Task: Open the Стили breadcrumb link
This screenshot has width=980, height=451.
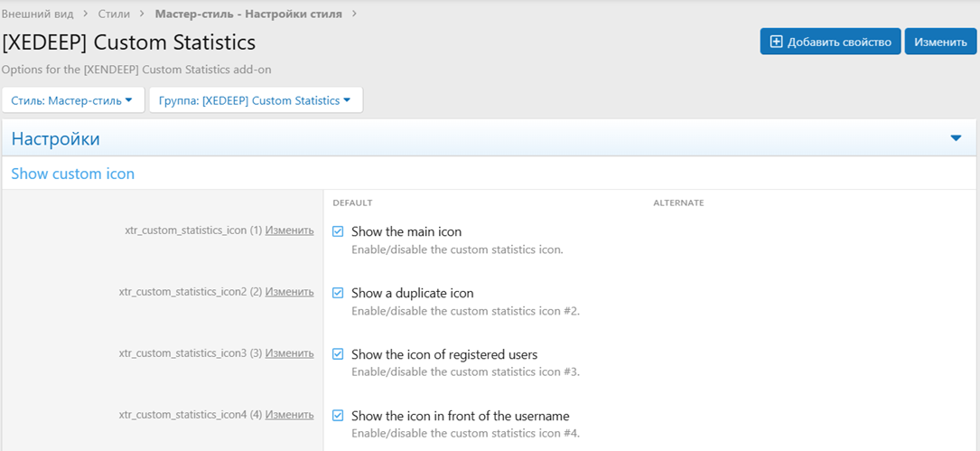Action: click(115, 14)
